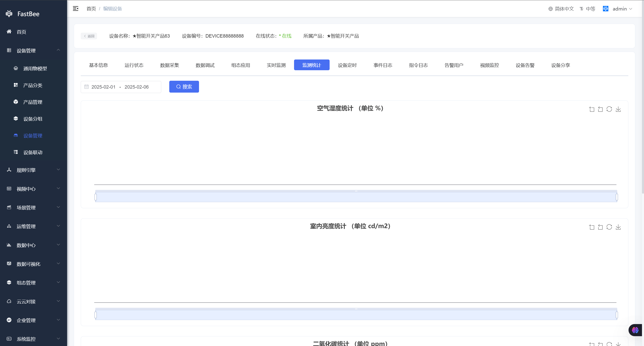Expand 数据可视化 sidebar group
Image resolution: width=644 pixels, height=346 pixels.
[34, 264]
